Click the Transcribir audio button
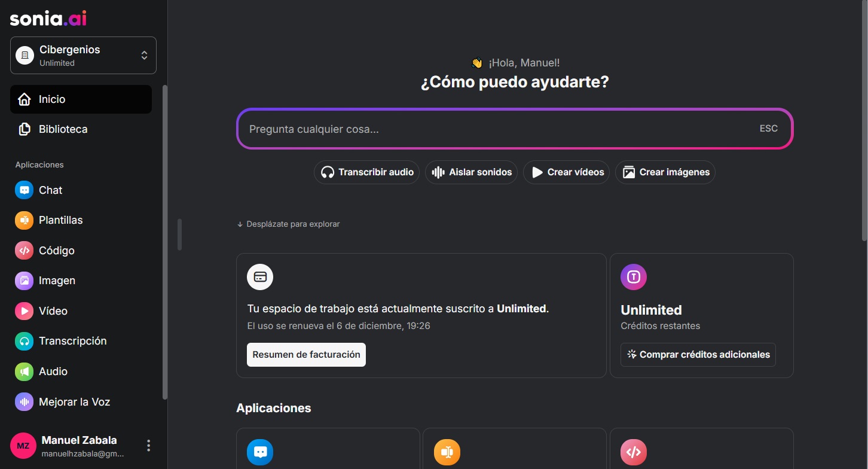 tap(366, 172)
